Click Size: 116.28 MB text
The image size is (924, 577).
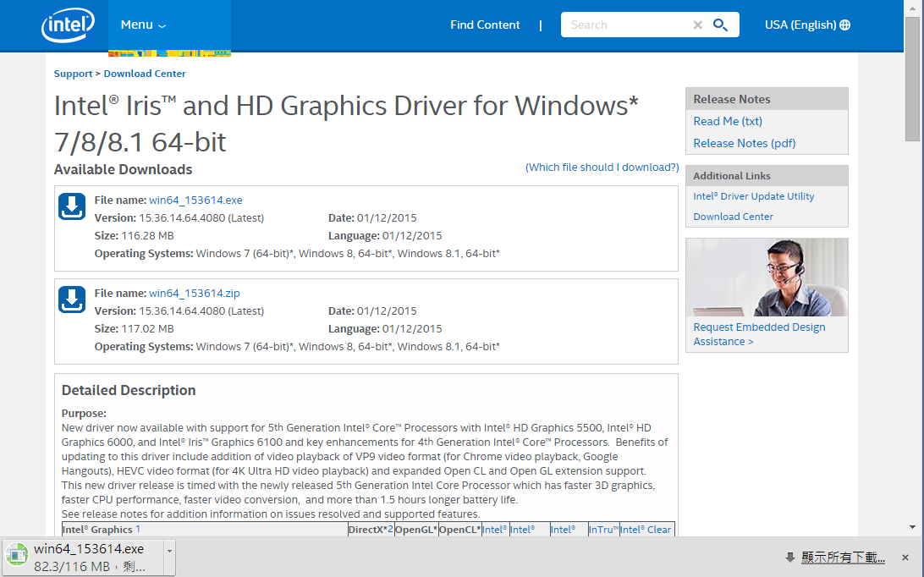click(134, 236)
